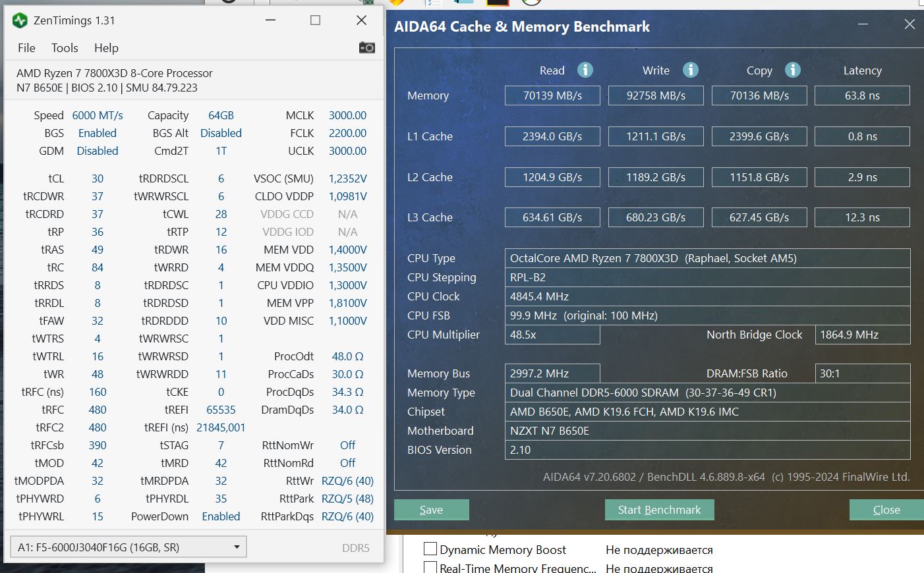Select the L3 Cache Latency value 12.3 ns
The height and width of the screenshot is (573, 924).
click(x=862, y=217)
